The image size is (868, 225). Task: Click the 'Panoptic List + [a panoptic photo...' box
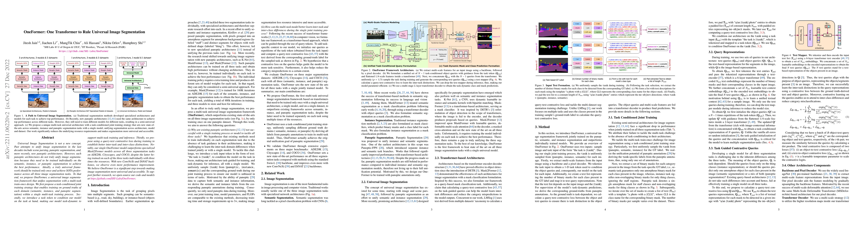(x=657, y=30)
